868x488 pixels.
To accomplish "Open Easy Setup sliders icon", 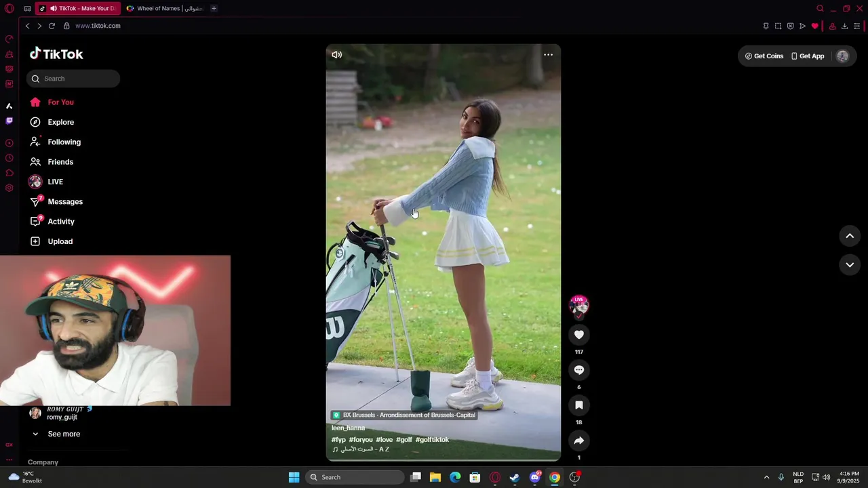I will [x=857, y=26].
